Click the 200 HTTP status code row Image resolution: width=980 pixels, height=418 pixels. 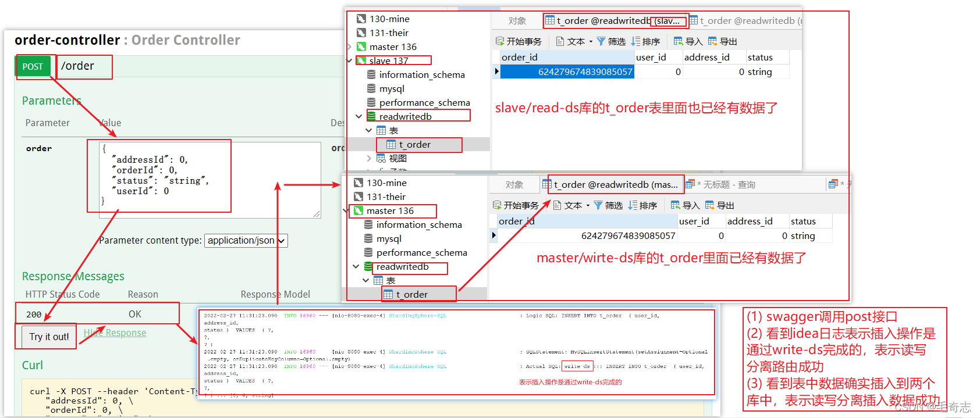tap(98, 314)
